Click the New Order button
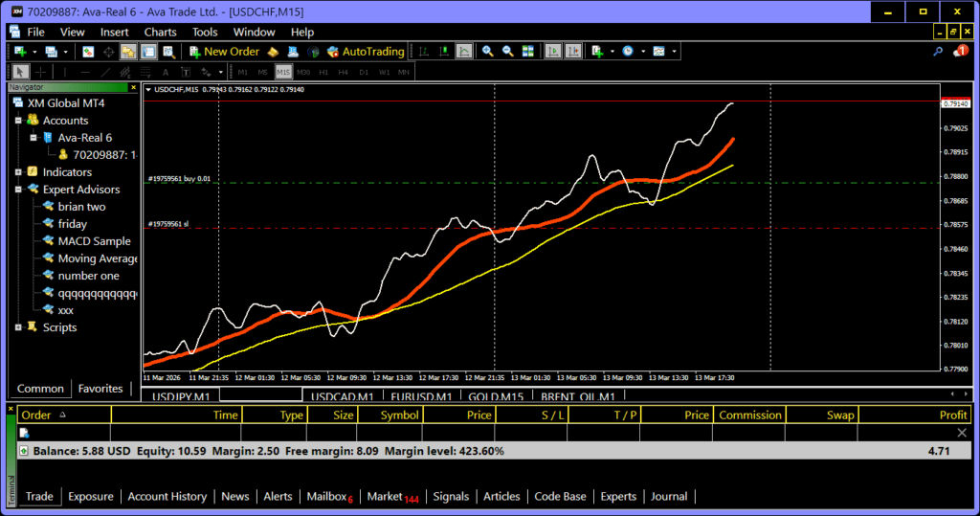 224,52
